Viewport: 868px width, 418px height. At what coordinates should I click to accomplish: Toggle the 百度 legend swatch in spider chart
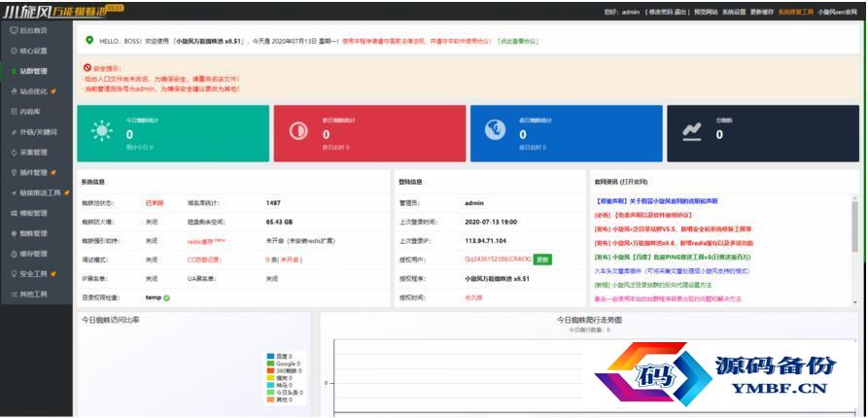[270, 356]
